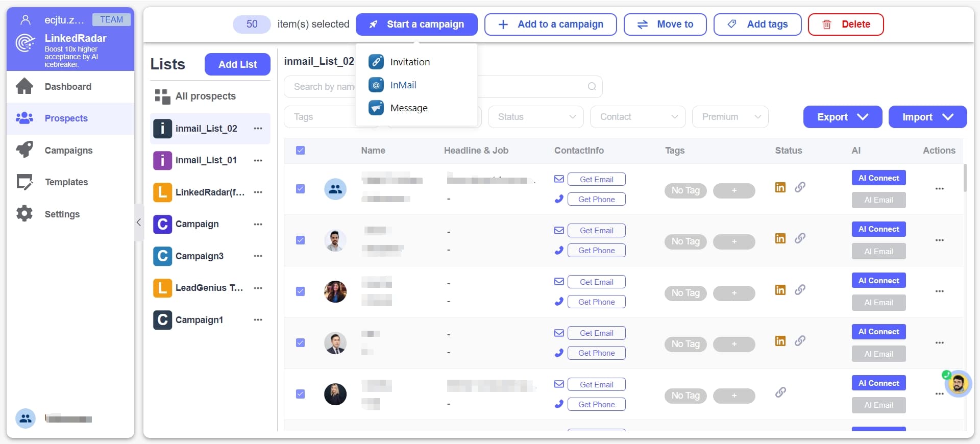The width and height of the screenshot is (980, 444).
Task: Click the Add List button
Action: coord(237,64)
